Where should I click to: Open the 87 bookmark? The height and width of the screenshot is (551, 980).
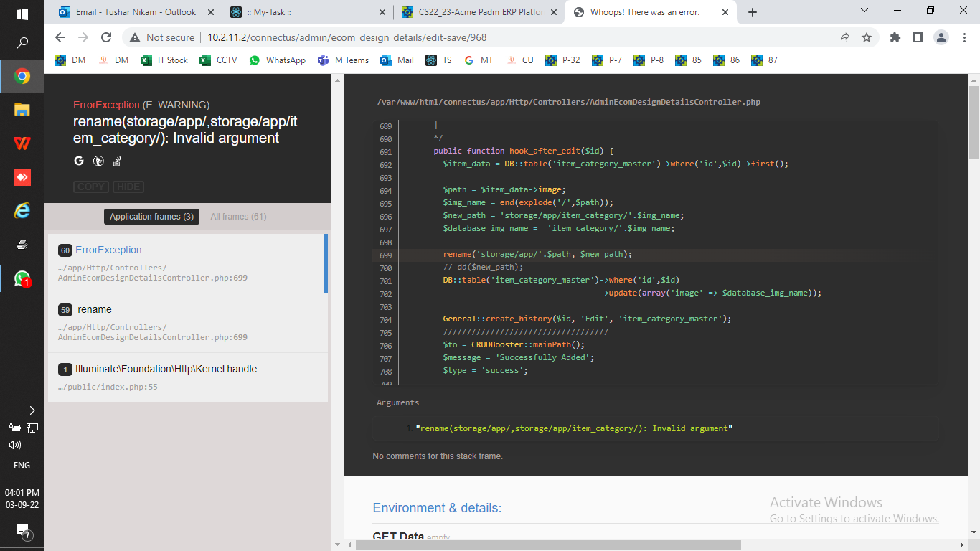tap(765, 60)
